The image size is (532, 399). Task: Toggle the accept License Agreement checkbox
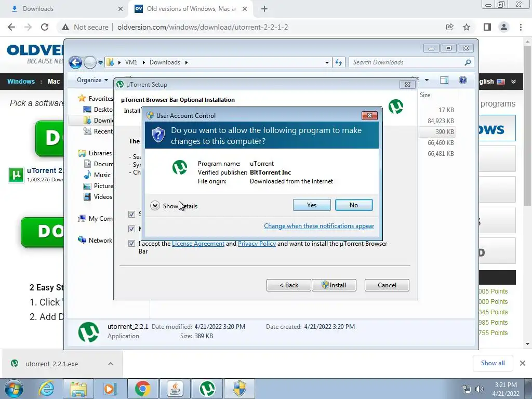click(x=131, y=244)
